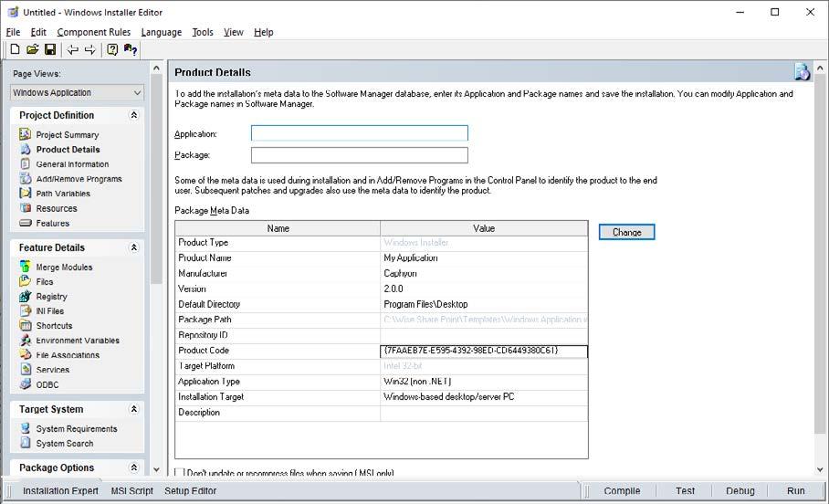Click the Compile button
The height and width of the screenshot is (504, 829).
click(x=622, y=491)
